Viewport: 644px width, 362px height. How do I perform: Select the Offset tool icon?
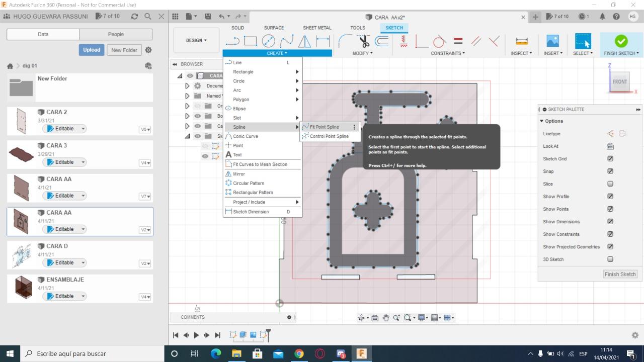coord(382,41)
